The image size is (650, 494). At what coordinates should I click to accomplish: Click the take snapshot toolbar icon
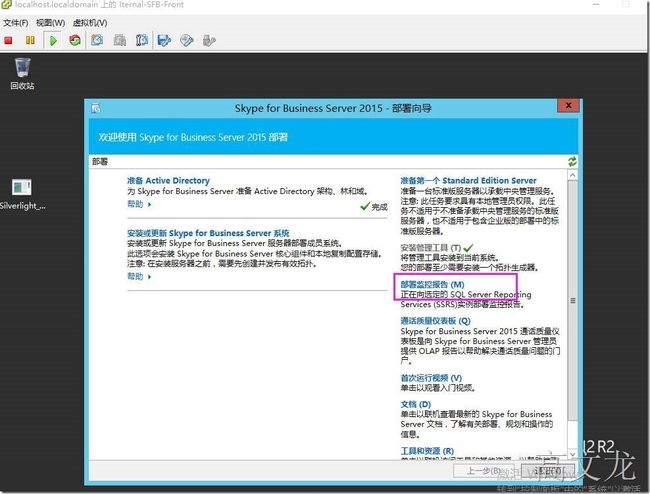click(x=97, y=41)
